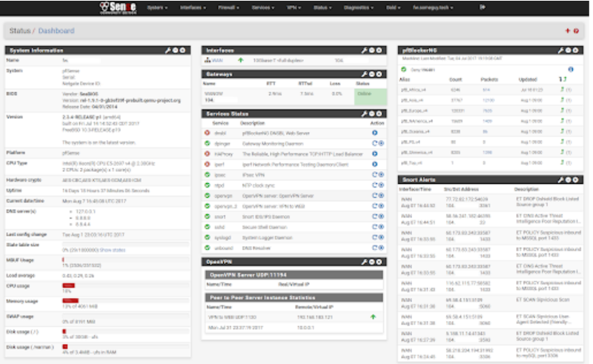Open Services Status widget wrench settings

pos(364,113)
